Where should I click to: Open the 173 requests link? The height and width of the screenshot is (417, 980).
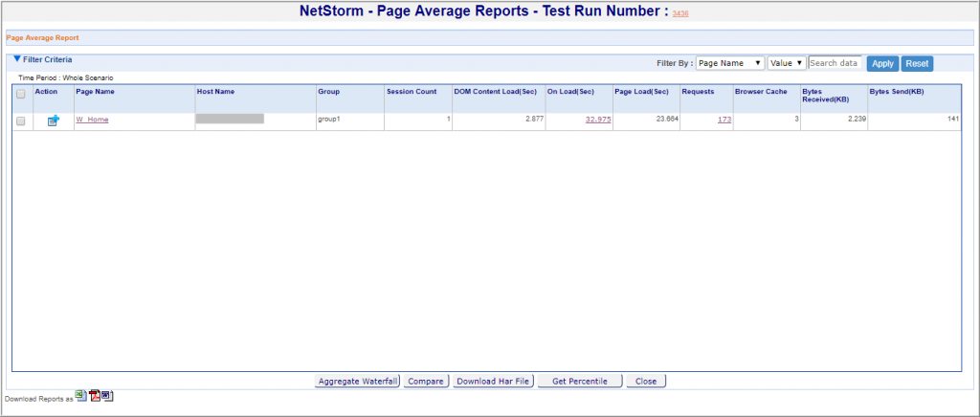click(724, 120)
